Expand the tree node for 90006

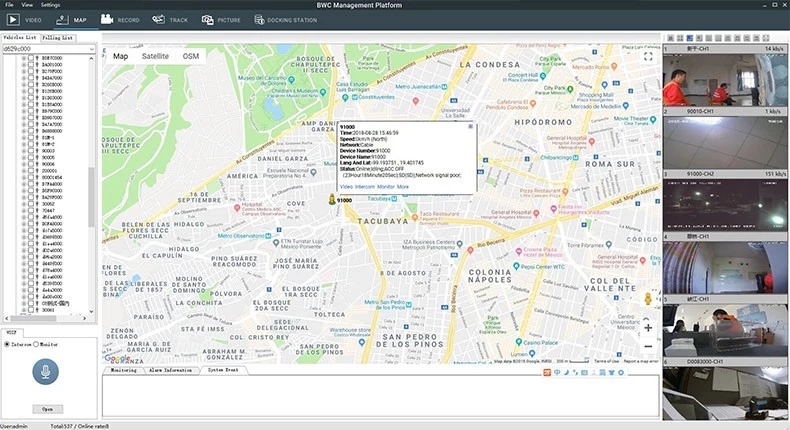click(24, 164)
